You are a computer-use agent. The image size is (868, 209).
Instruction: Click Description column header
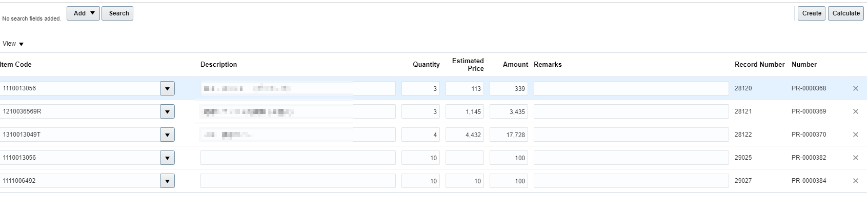tap(218, 65)
